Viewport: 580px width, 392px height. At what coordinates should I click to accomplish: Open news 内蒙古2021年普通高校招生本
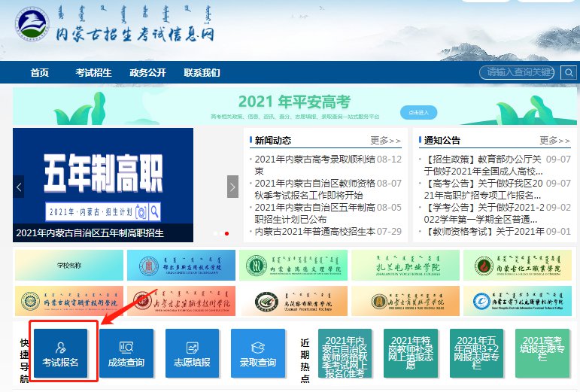tap(314, 232)
